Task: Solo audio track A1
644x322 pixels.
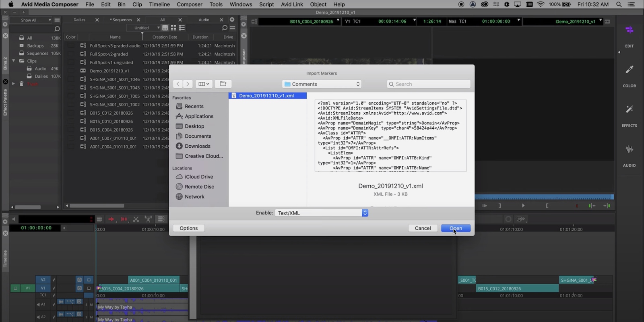Action: pos(86,305)
